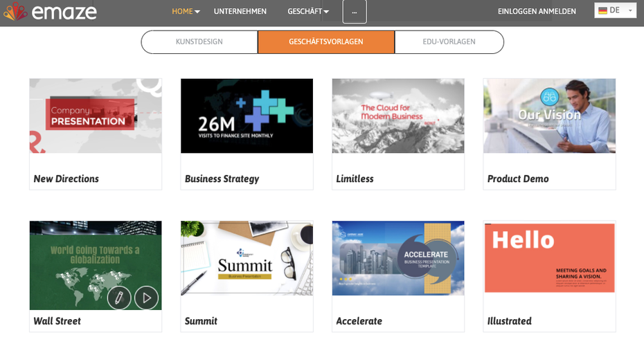Switch to the Edu-Vorlagen tab
Image resolution: width=644 pixels, height=353 pixels.
pyautogui.click(x=449, y=42)
